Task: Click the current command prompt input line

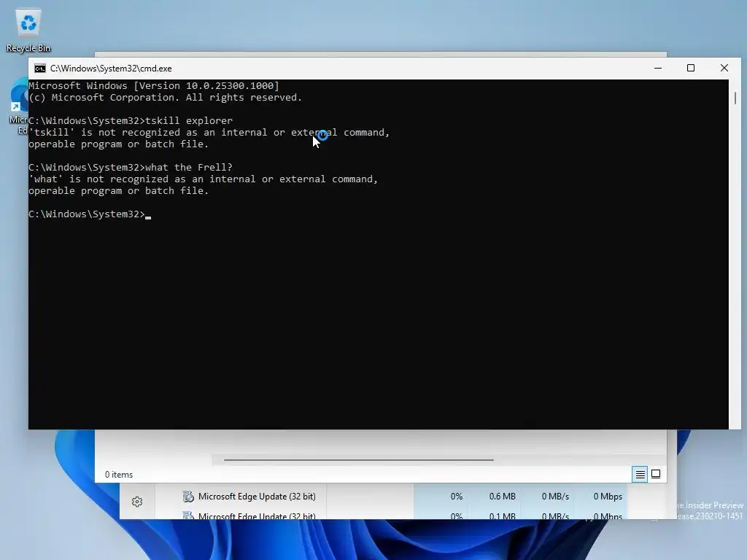Action: point(90,214)
